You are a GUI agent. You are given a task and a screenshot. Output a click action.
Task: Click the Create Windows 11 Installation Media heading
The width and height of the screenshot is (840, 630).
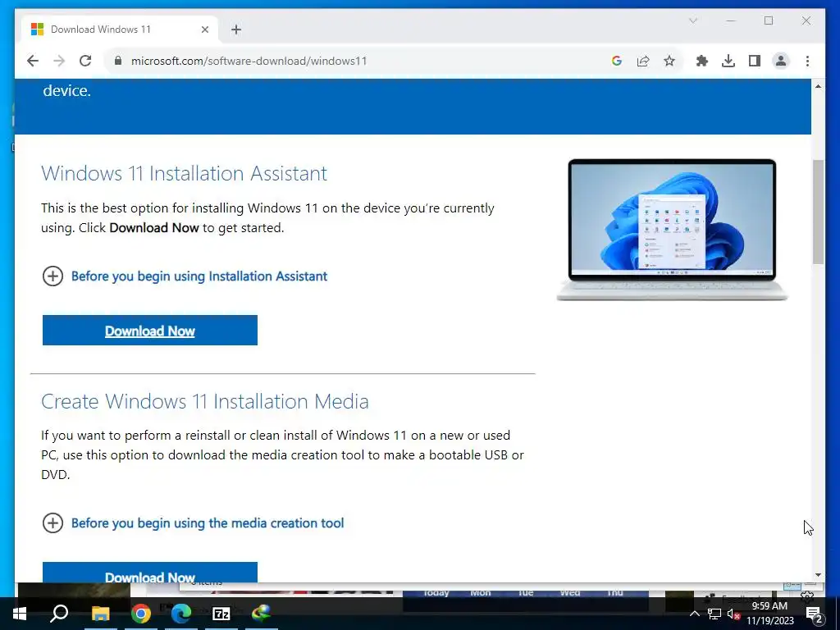[x=204, y=401]
